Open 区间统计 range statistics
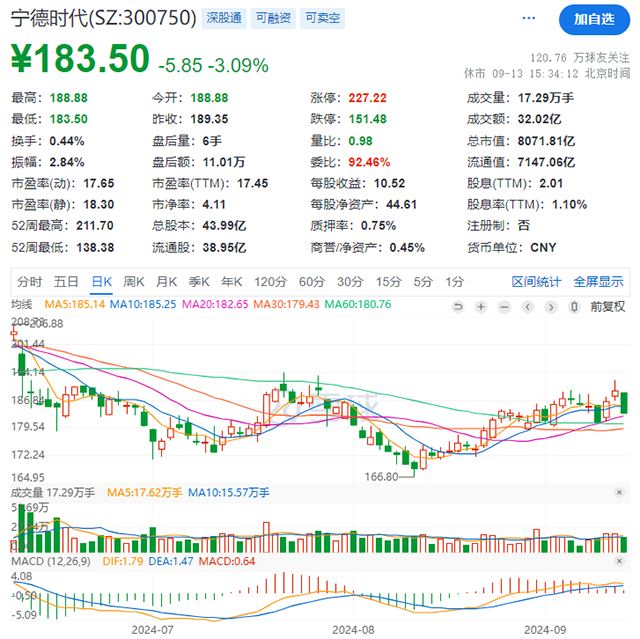640x639 pixels. click(x=537, y=282)
